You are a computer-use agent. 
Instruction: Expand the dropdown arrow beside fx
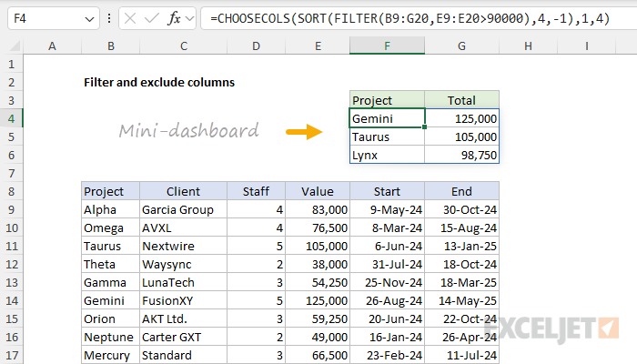click(x=189, y=18)
